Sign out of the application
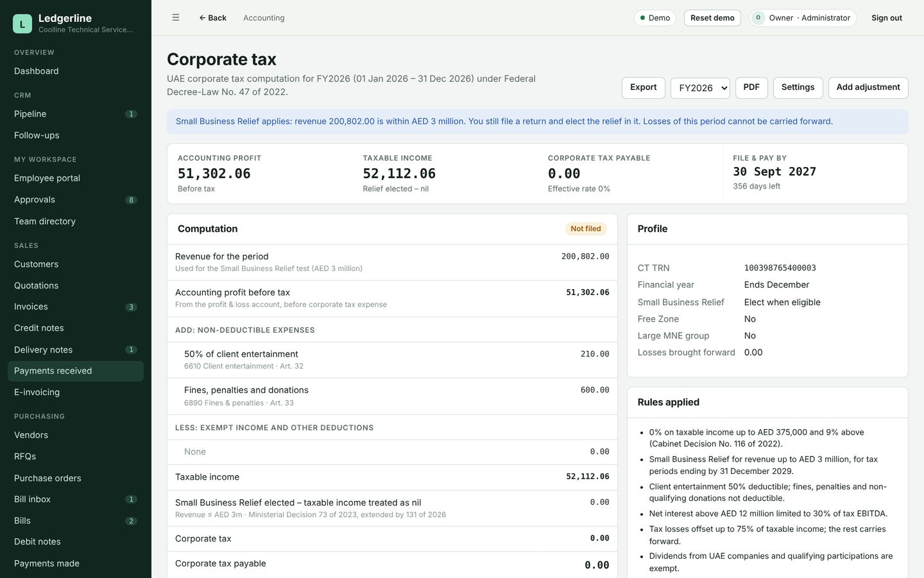 click(887, 18)
